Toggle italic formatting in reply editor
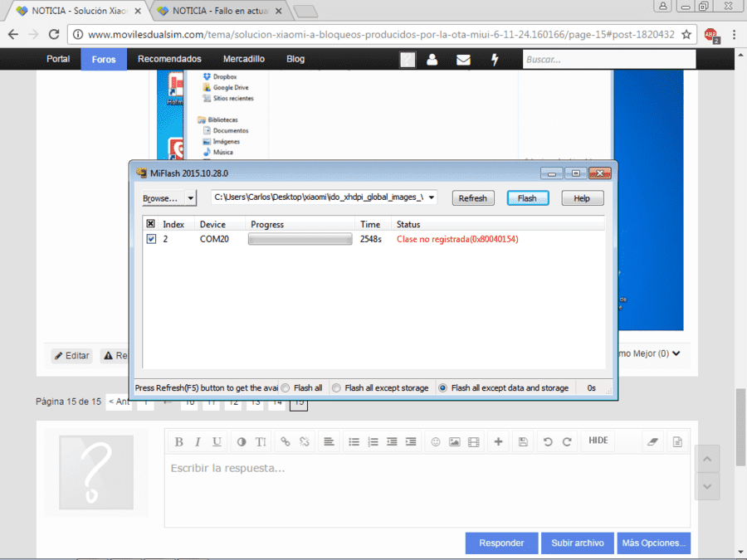This screenshot has width=747, height=560. point(198,442)
